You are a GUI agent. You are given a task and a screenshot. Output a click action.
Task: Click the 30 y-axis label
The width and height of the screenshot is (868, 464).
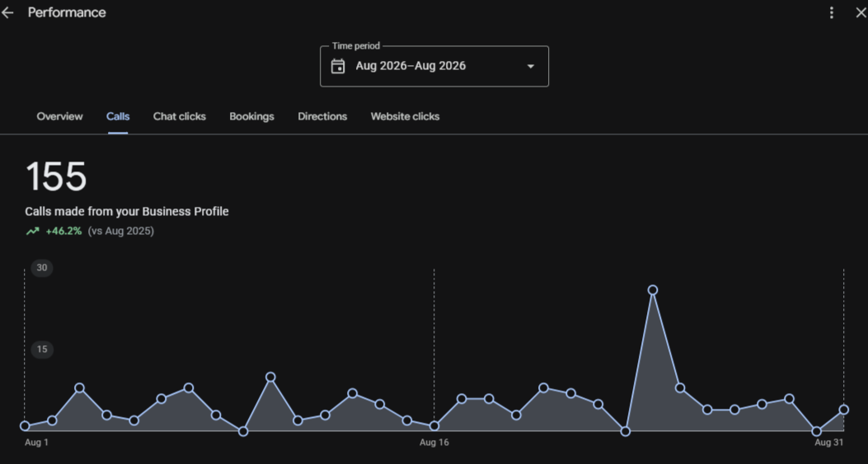click(42, 268)
